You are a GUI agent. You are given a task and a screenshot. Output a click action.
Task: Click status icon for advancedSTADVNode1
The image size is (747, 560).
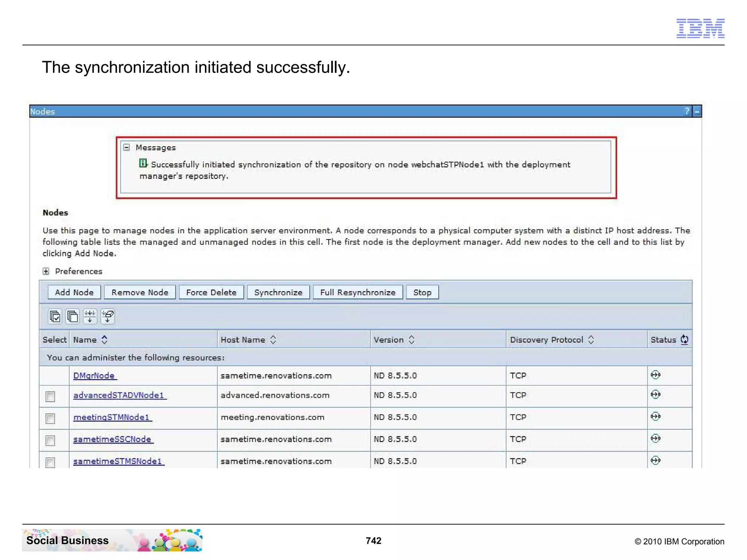click(655, 394)
